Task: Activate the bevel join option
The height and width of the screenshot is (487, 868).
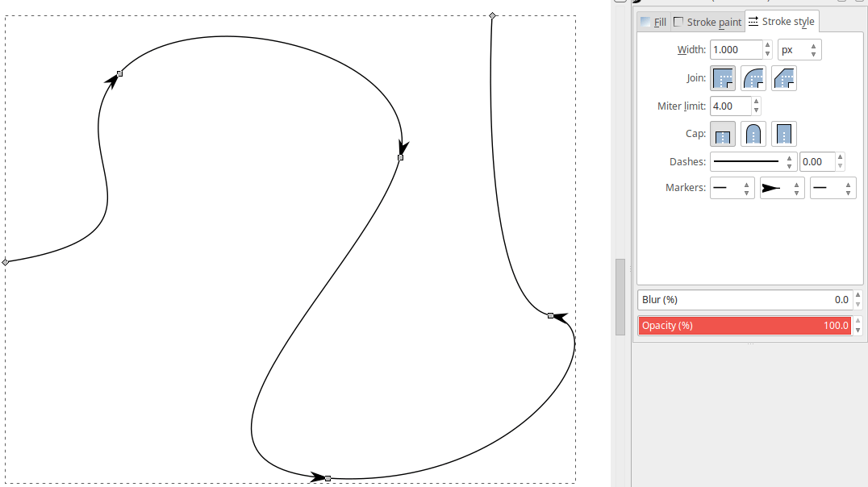Action: pyautogui.click(x=782, y=77)
